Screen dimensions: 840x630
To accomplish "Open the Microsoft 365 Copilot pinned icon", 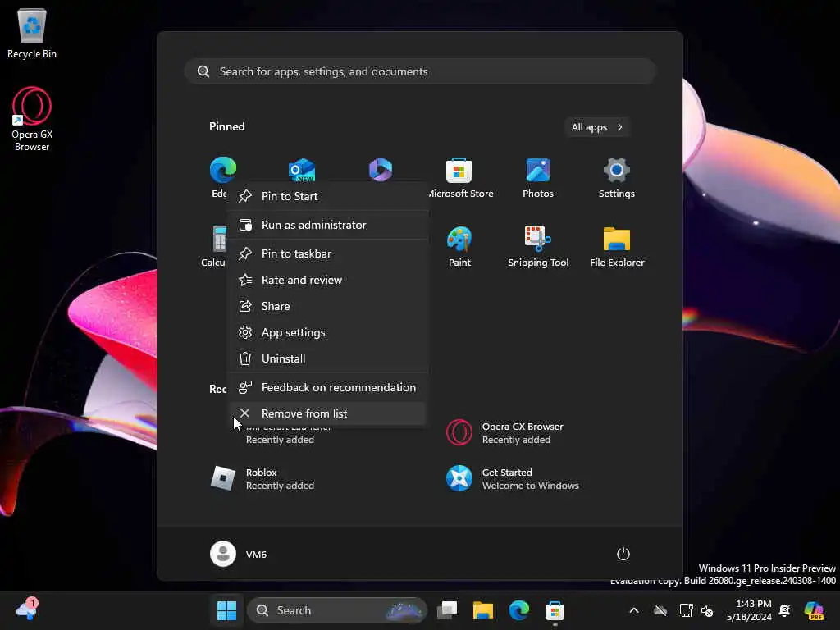I will [x=381, y=169].
